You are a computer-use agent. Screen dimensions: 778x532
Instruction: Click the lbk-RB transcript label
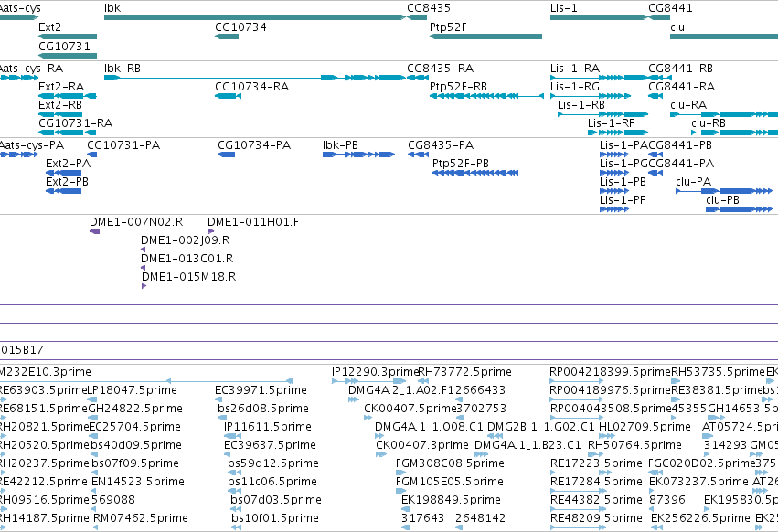[x=123, y=68]
